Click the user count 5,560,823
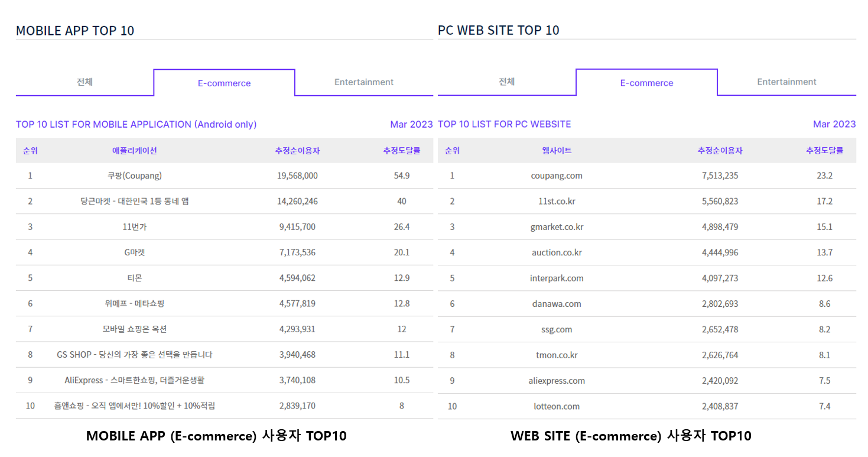 click(x=720, y=201)
